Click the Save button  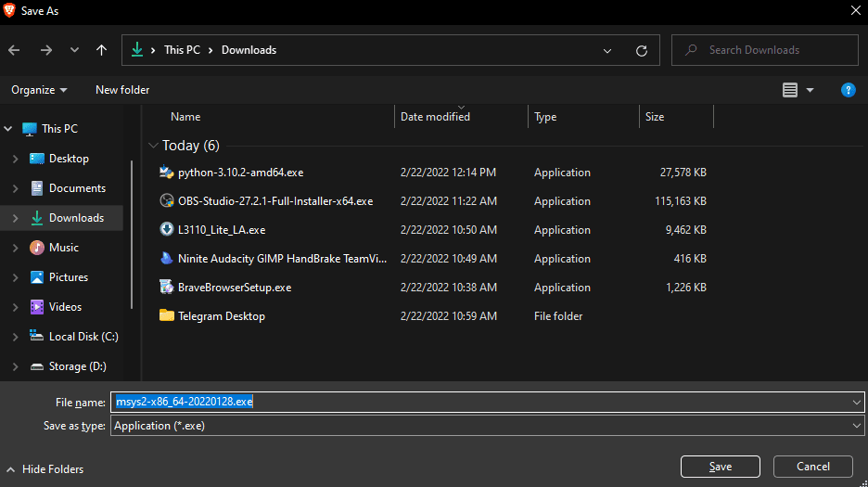(721, 467)
